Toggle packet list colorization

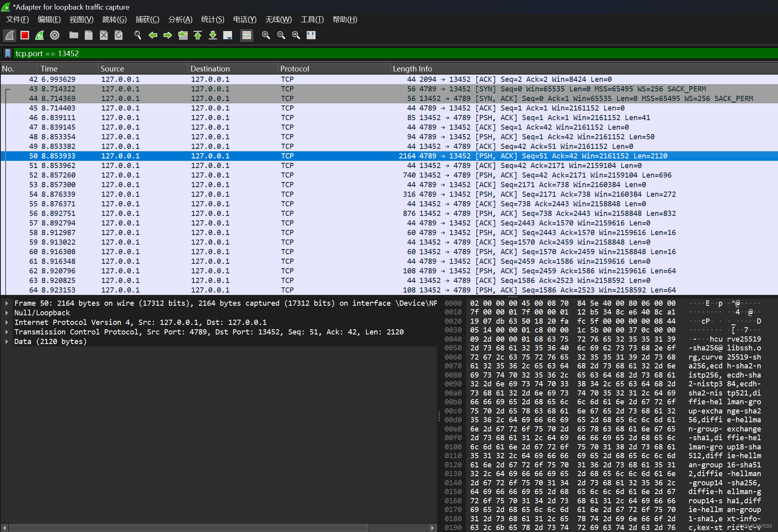(247, 35)
